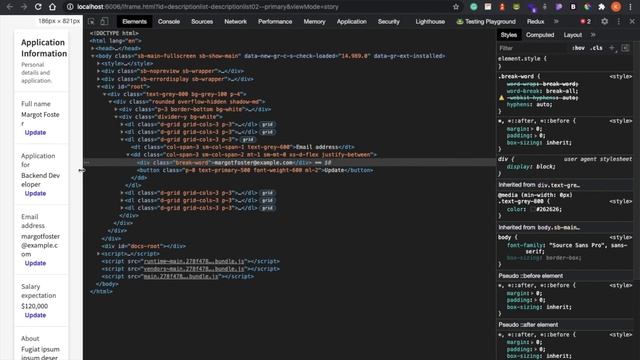Show more DevTools panels with the chevron
Viewport: 640px width, 360px height.
(x=556, y=21)
